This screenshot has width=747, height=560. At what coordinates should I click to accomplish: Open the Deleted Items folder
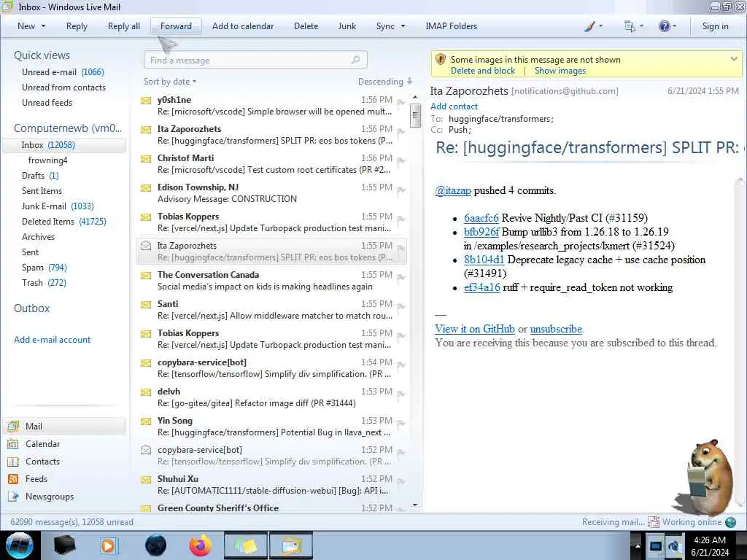64,222
